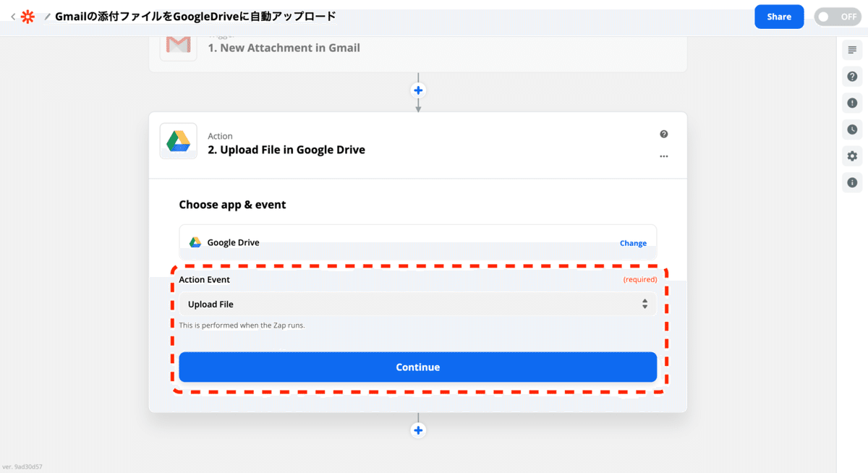The height and width of the screenshot is (473, 868).
Task: Open the Action Event dropdown
Action: point(418,304)
